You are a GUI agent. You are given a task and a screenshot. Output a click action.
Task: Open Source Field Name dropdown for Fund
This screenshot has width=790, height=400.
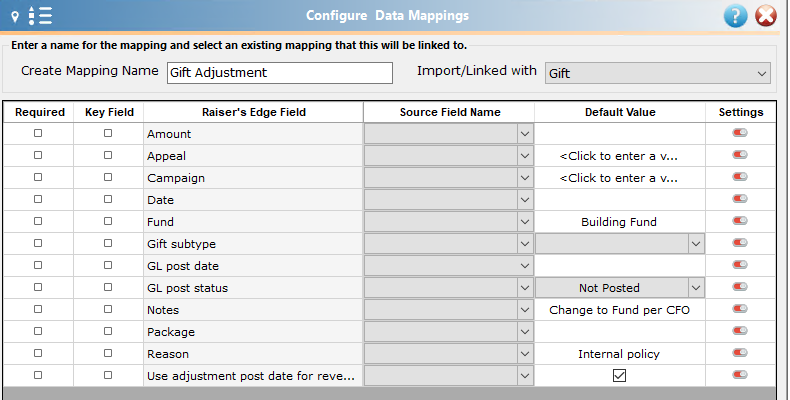(448, 222)
